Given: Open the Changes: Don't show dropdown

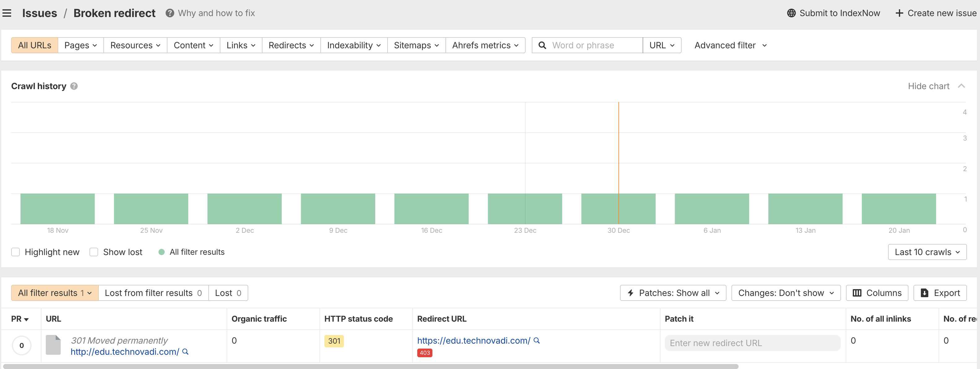Looking at the screenshot, I should 786,293.
